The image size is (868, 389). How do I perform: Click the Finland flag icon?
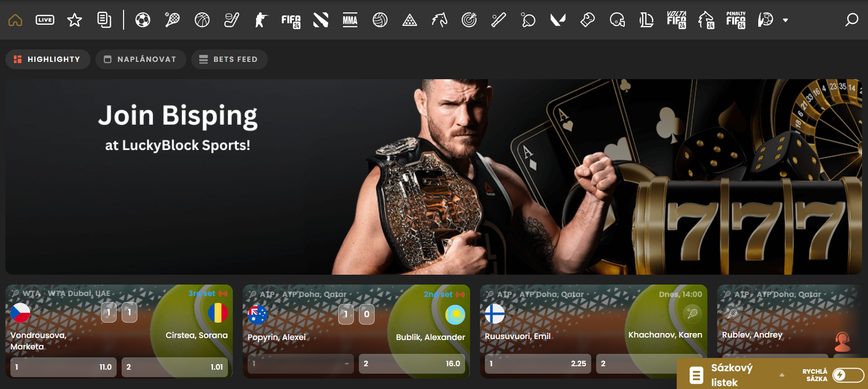tap(495, 314)
